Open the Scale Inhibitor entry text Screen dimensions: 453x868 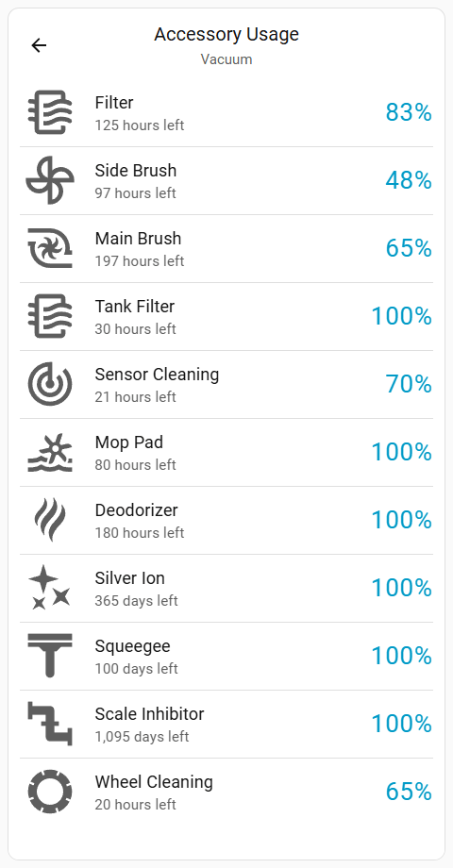(149, 714)
